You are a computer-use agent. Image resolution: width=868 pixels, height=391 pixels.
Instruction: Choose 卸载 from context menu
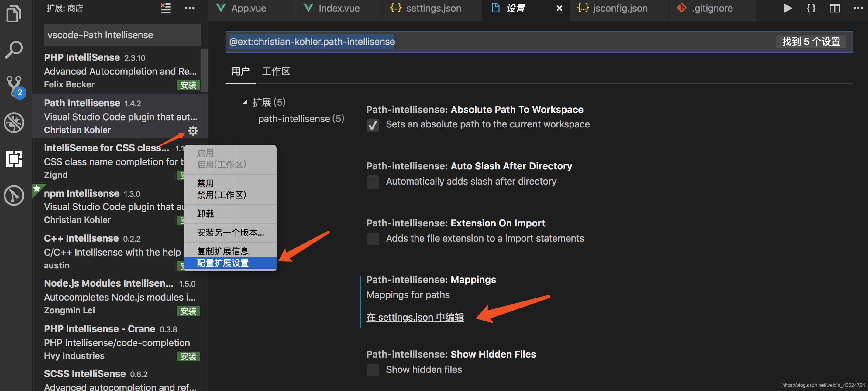click(x=230, y=214)
